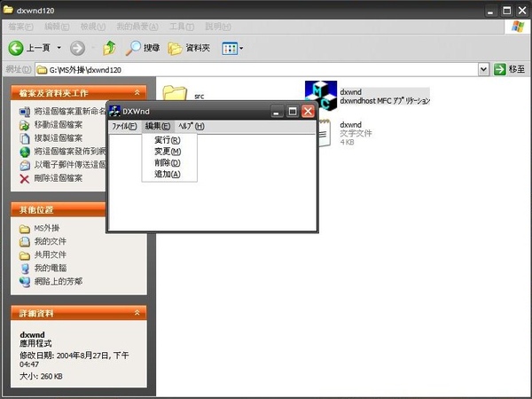Go up one folder level icon

pyautogui.click(x=109, y=48)
